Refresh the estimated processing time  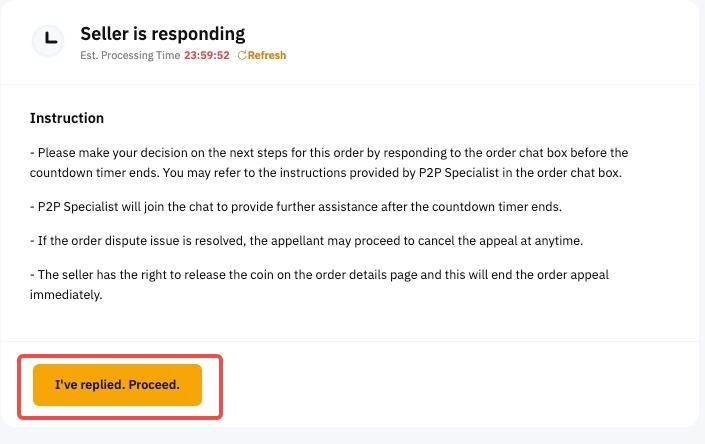pos(266,56)
